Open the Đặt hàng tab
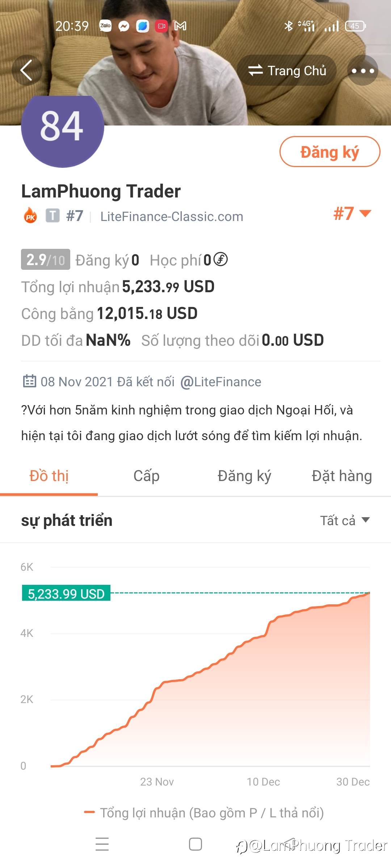The width and height of the screenshot is (391, 868). [342, 476]
